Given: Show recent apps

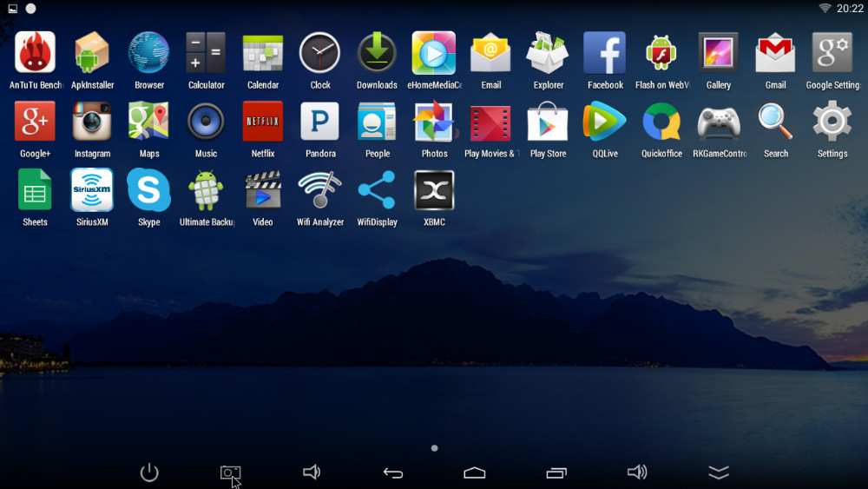Looking at the screenshot, I should click(556, 473).
